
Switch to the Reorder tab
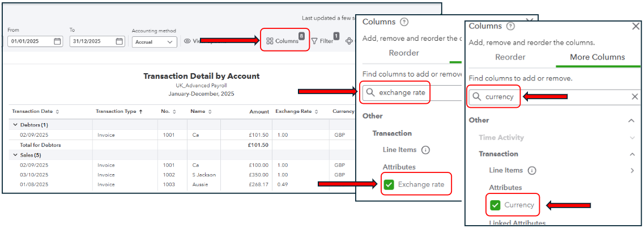[510, 57]
